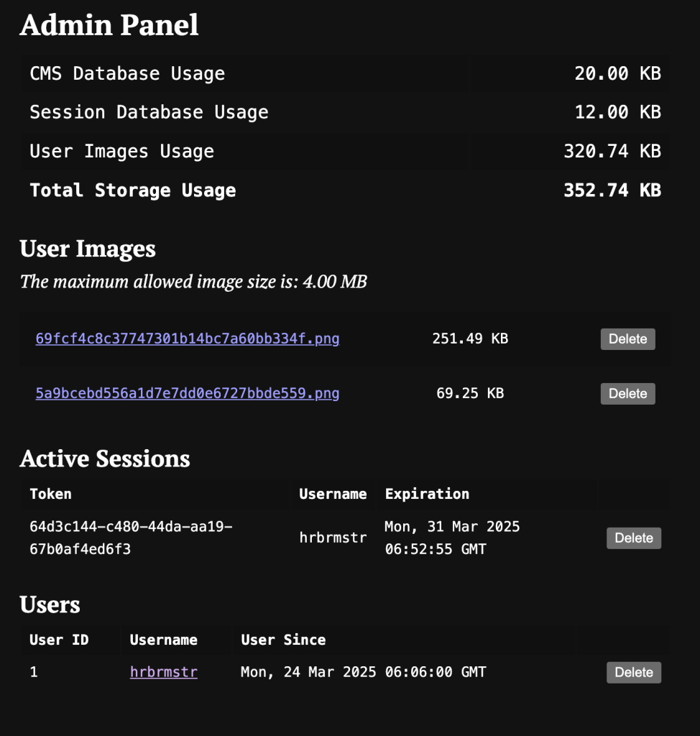Screen dimensions: 700x736
Task: Open the 5a9bcebd556a1d7e7dd0e6727bbde559.png image link
Action: 187,393
